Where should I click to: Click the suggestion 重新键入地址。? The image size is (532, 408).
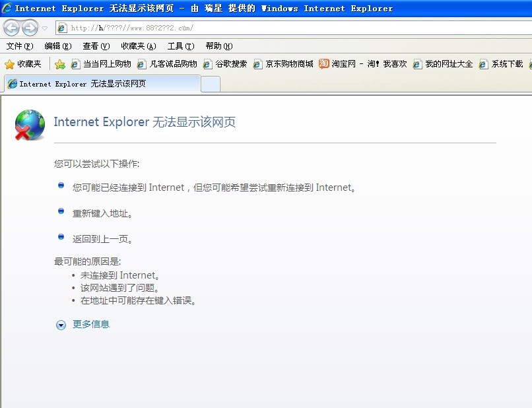[x=102, y=213]
